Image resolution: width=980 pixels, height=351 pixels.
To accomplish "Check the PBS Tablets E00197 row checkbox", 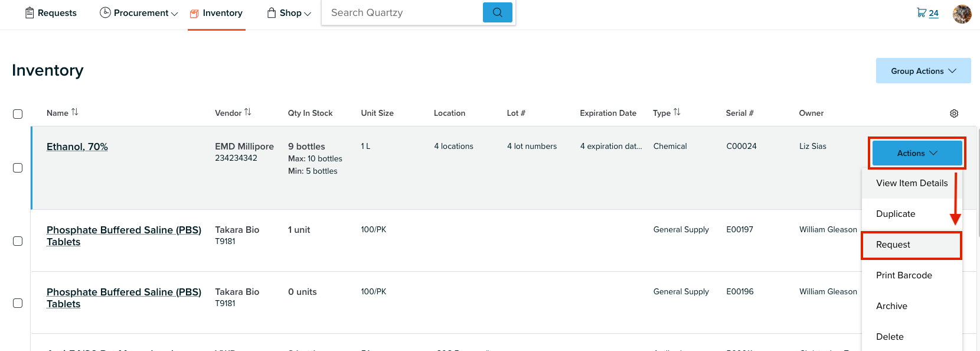I will [x=18, y=241].
